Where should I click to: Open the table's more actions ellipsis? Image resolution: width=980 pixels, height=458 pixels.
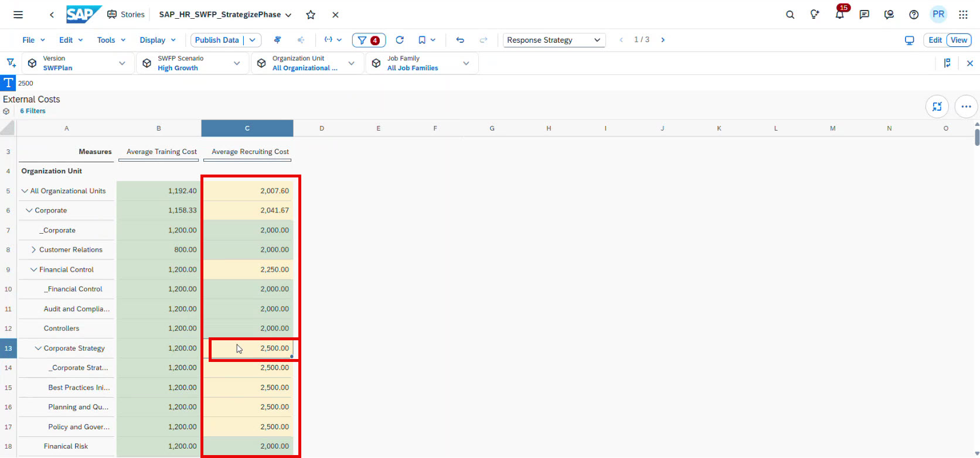(x=966, y=107)
